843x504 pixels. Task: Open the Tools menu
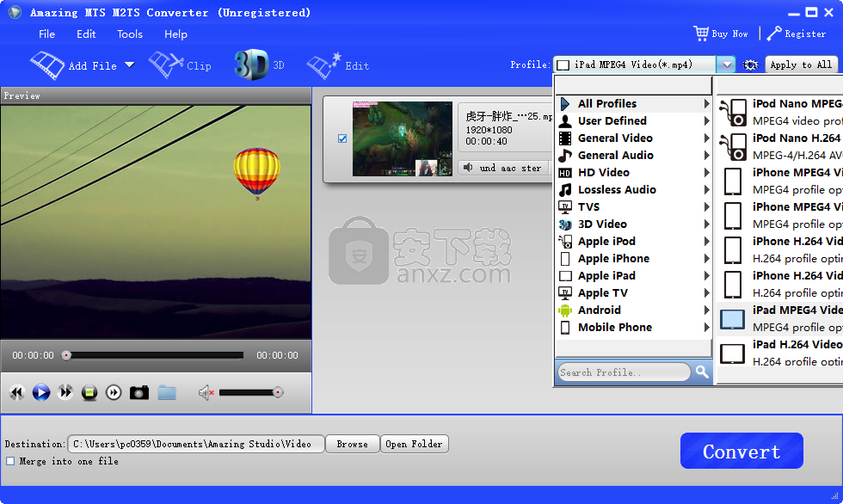tap(129, 34)
